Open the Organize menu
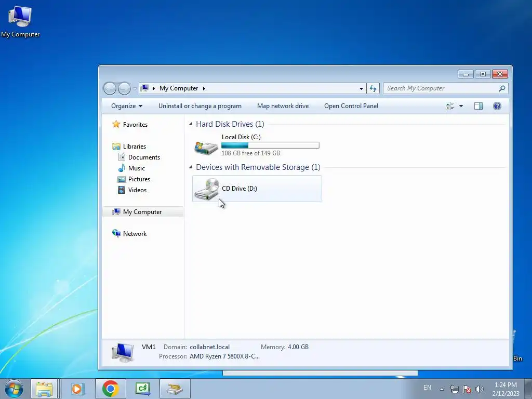 coord(127,106)
